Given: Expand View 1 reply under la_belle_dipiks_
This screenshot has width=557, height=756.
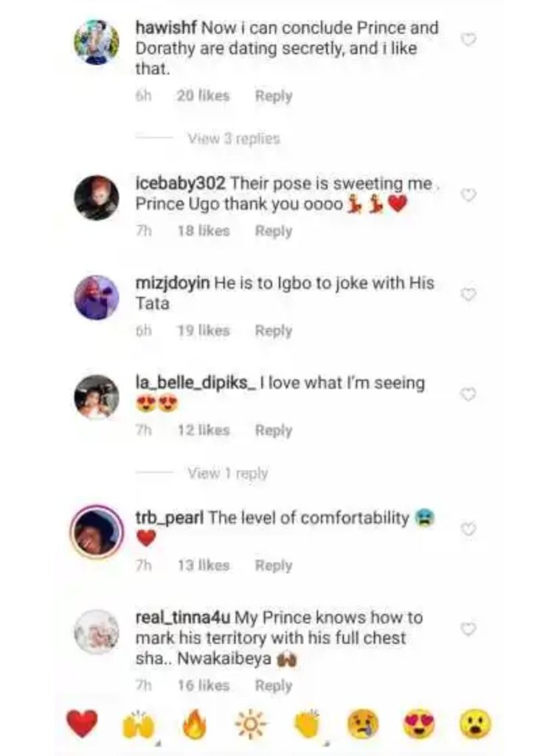Looking at the screenshot, I should (227, 473).
